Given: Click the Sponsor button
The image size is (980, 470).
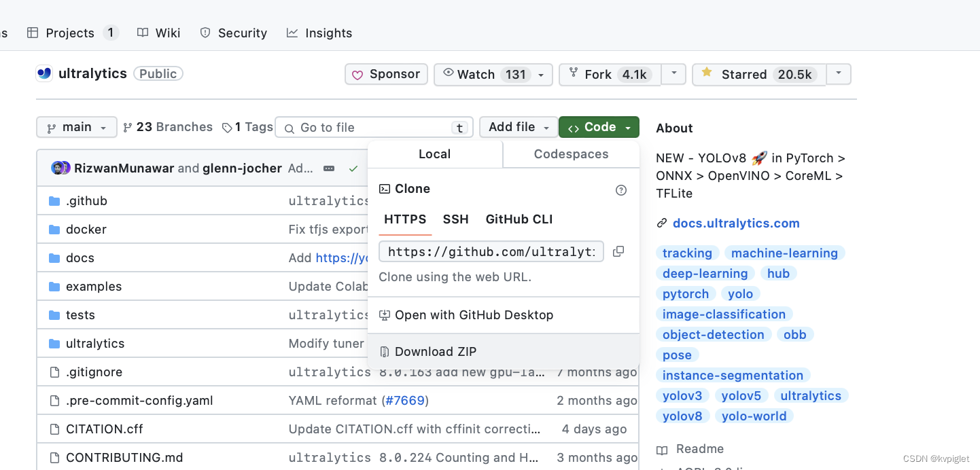Looking at the screenshot, I should [x=386, y=74].
